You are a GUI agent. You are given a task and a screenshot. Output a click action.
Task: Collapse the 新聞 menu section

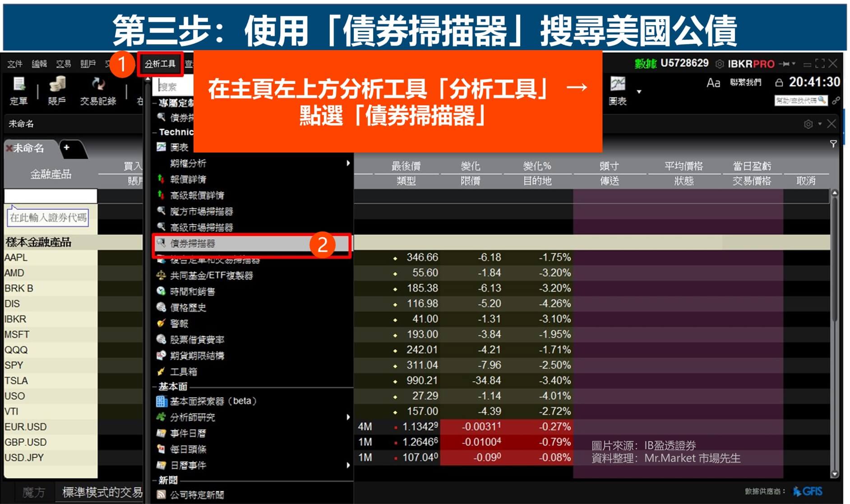click(x=154, y=480)
